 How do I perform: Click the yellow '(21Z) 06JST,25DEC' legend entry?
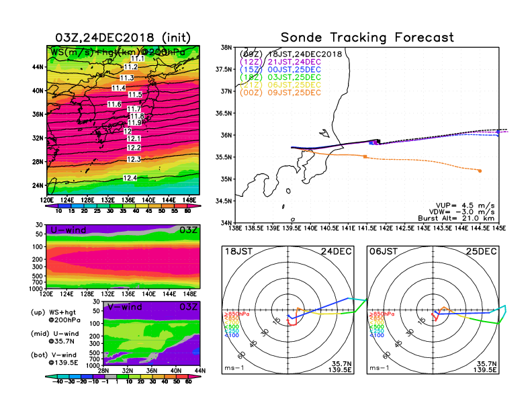click(x=280, y=85)
